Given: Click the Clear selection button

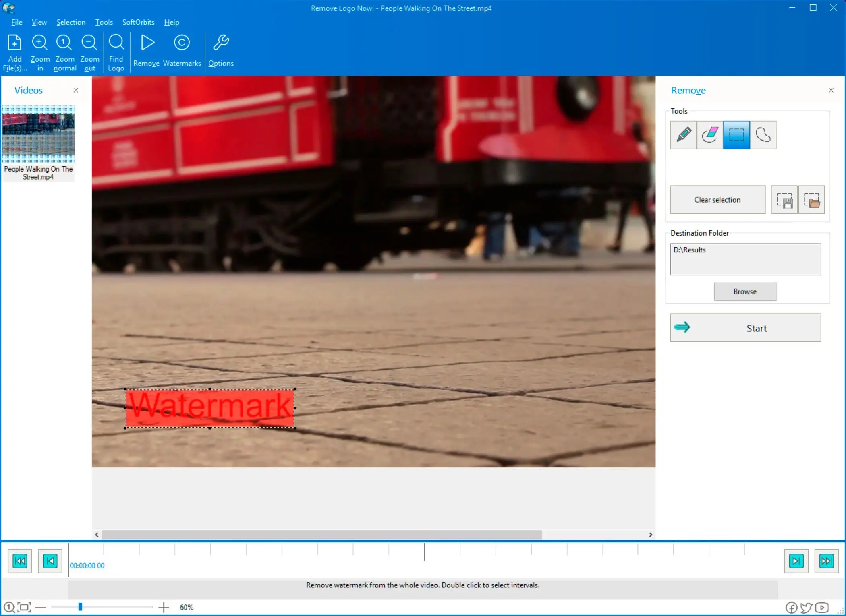Looking at the screenshot, I should 717,199.
